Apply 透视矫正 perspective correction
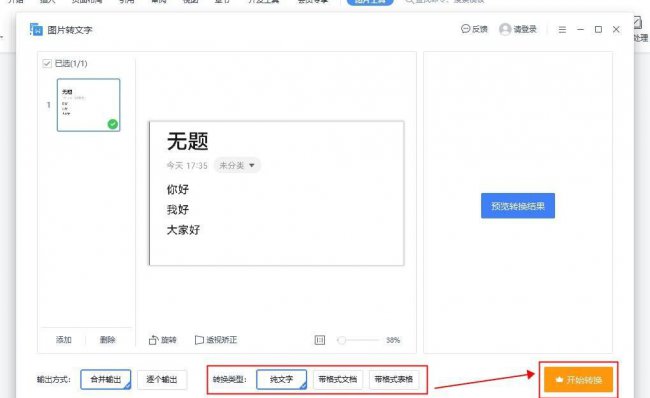The image size is (650, 398). (x=216, y=340)
